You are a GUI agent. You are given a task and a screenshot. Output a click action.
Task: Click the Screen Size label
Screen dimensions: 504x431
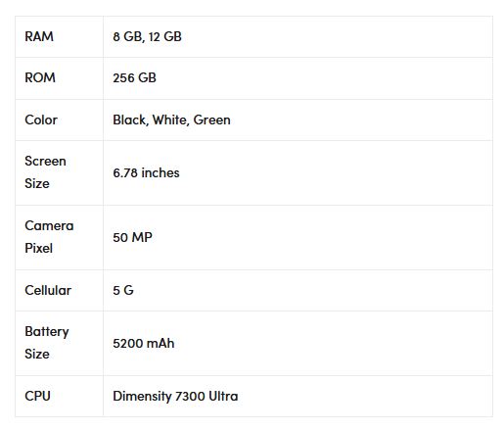click(45, 172)
